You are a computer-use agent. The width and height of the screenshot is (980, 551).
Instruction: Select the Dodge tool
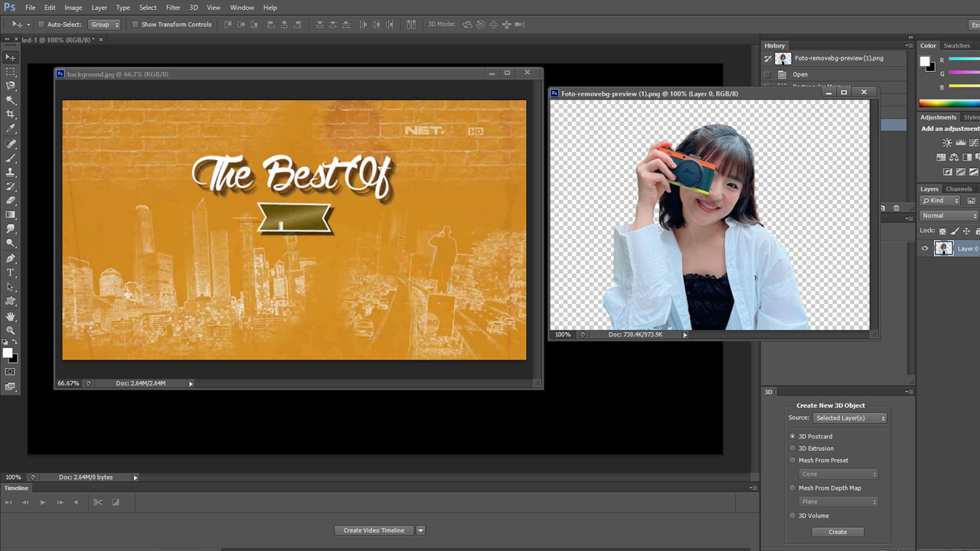10,243
